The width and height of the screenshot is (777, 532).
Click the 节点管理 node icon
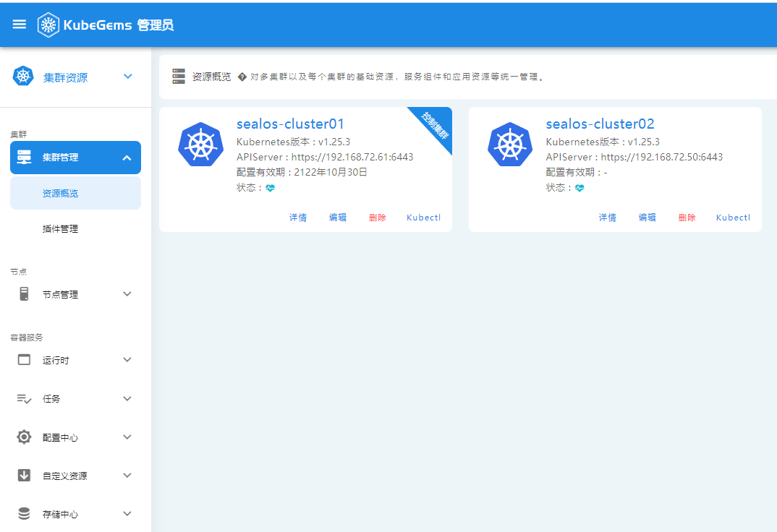[x=24, y=294]
